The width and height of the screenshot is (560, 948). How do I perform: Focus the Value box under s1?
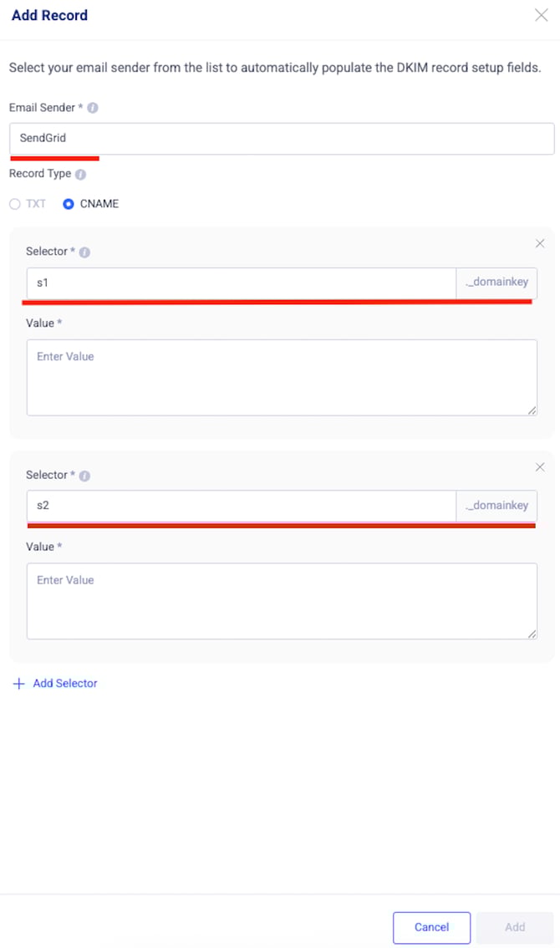282,377
